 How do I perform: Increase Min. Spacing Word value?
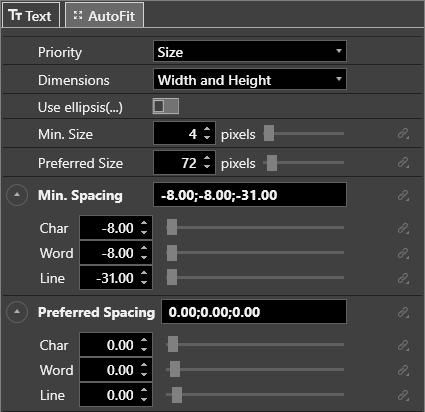click(x=144, y=249)
